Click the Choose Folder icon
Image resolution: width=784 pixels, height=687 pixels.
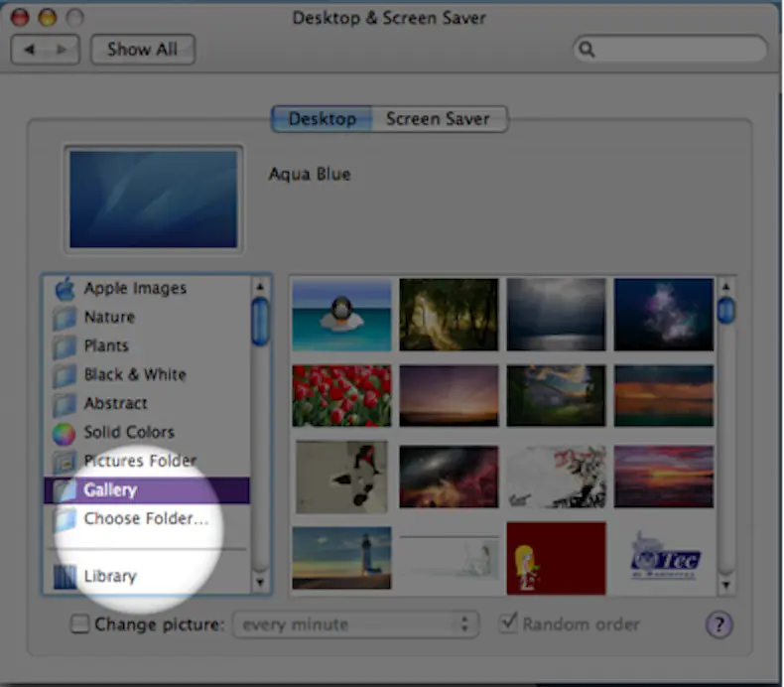tap(65, 519)
